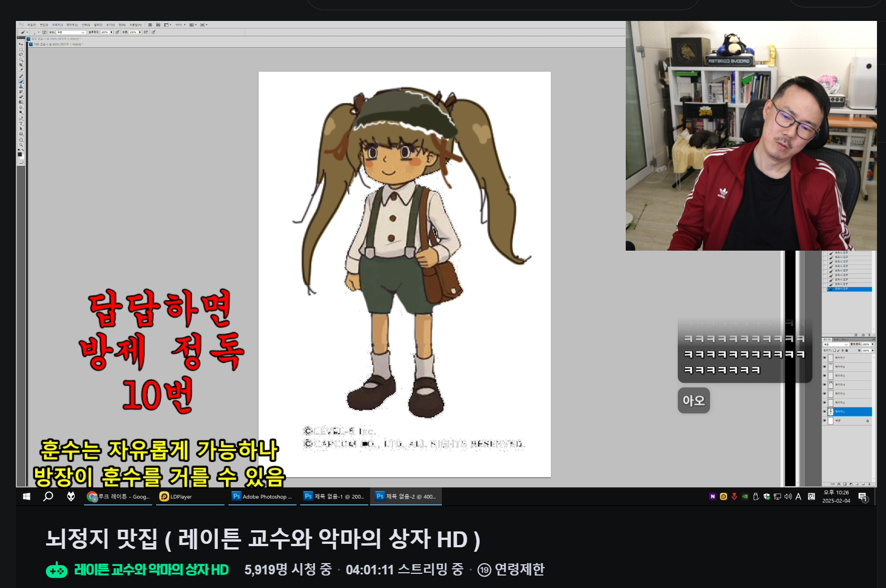The image size is (886, 588).
Task: Enable airbrush icon in options bar
Action: (x=145, y=32)
